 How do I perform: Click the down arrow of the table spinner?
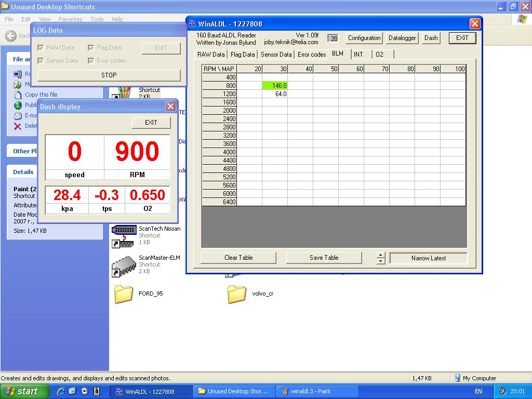[381, 261]
